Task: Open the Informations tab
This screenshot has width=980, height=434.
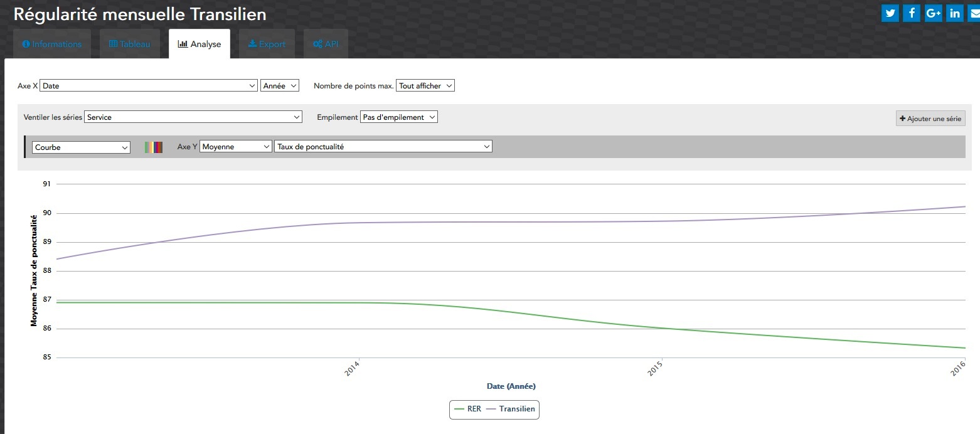Action: 52,44
